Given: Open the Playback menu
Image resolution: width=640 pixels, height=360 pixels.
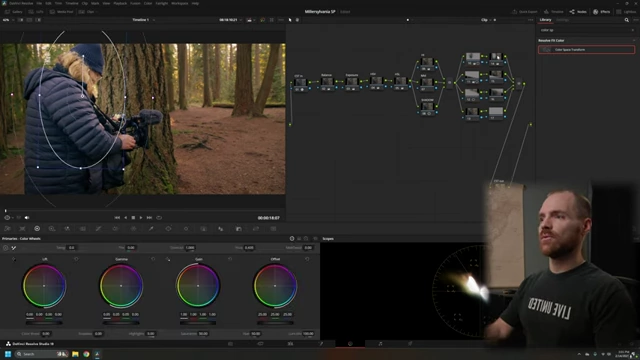Looking at the screenshot, I should pyautogui.click(x=120, y=3).
